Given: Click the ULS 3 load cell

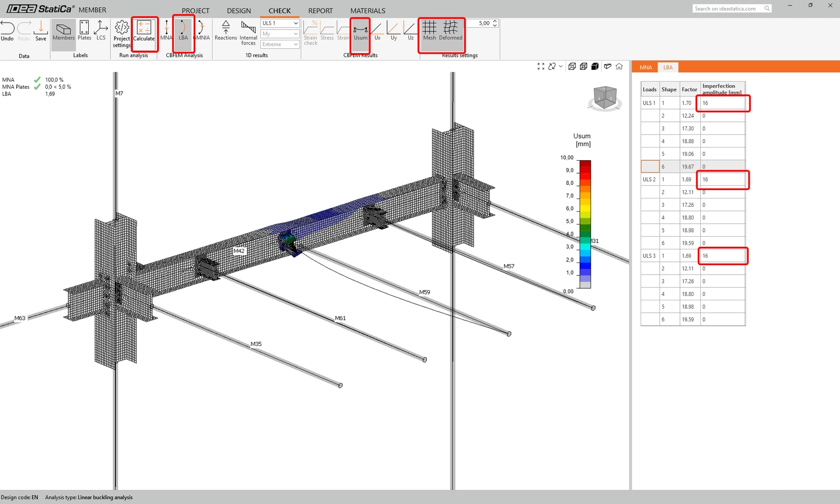Looking at the screenshot, I should tap(650, 256).
